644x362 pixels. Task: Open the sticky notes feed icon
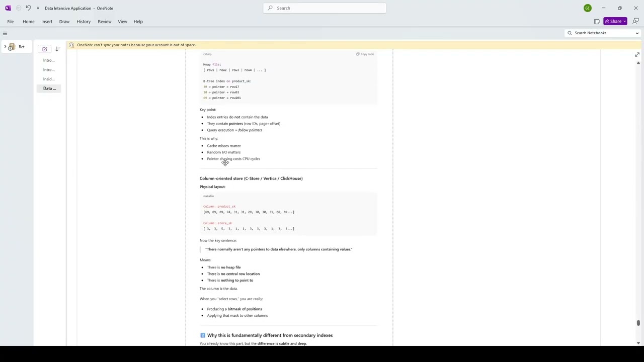pyautogui.click(x=597, y=22)
